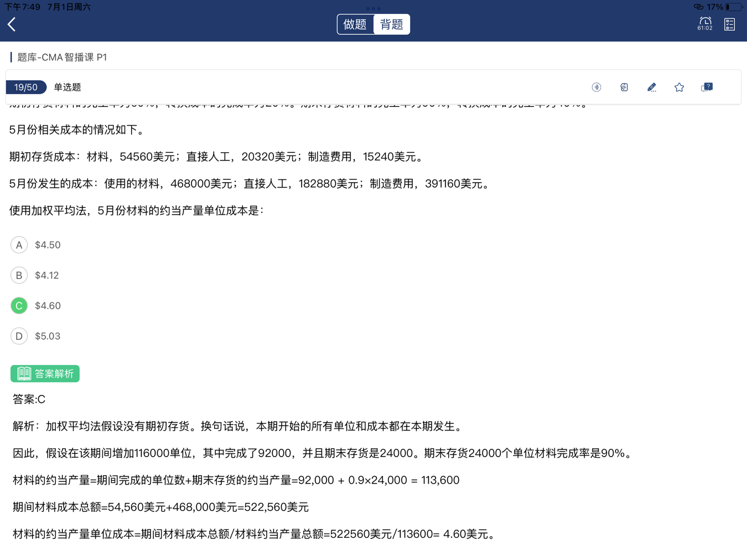The height and width of the screenshot is (560, 747).
Task: Tap the back arrow in the header
Action: coord(12,24)
